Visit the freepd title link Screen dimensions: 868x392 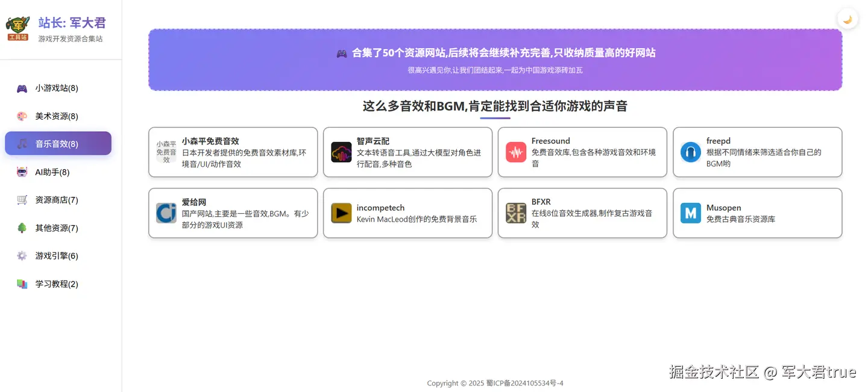point(719,141)
